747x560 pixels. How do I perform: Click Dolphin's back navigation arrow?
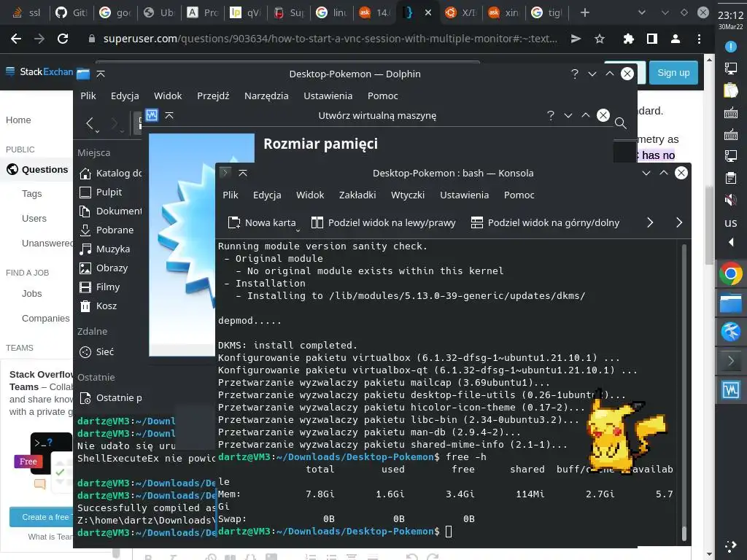[x=90, y=123]
